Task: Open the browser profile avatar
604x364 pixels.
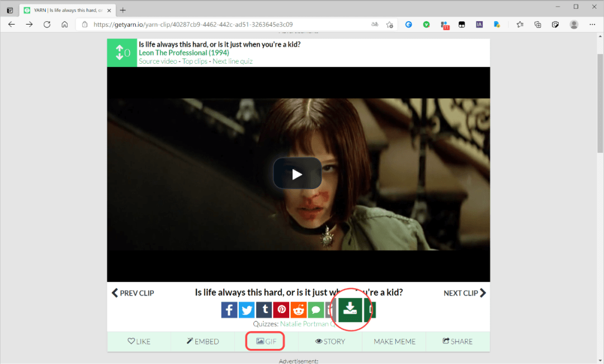Action: pyautogui.click(x=574, y=24)
